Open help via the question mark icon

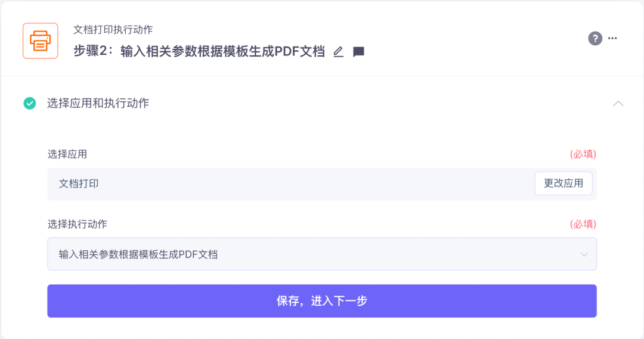coord(595,39)
